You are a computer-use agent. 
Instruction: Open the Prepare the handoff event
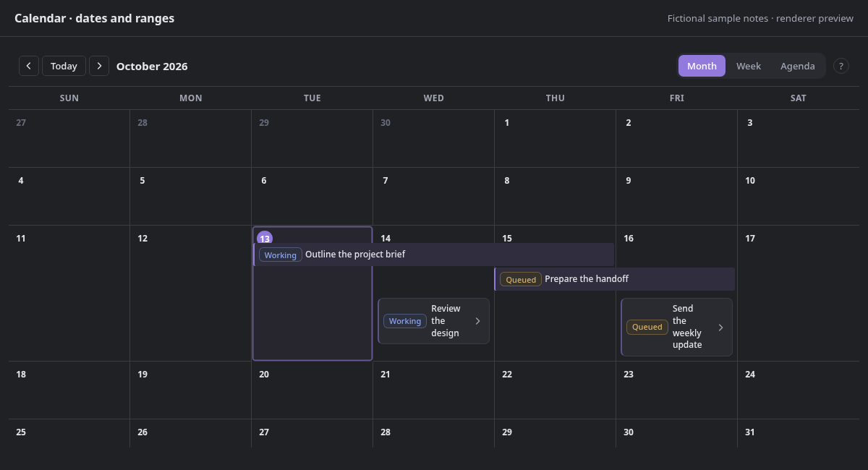pos(614,279)
